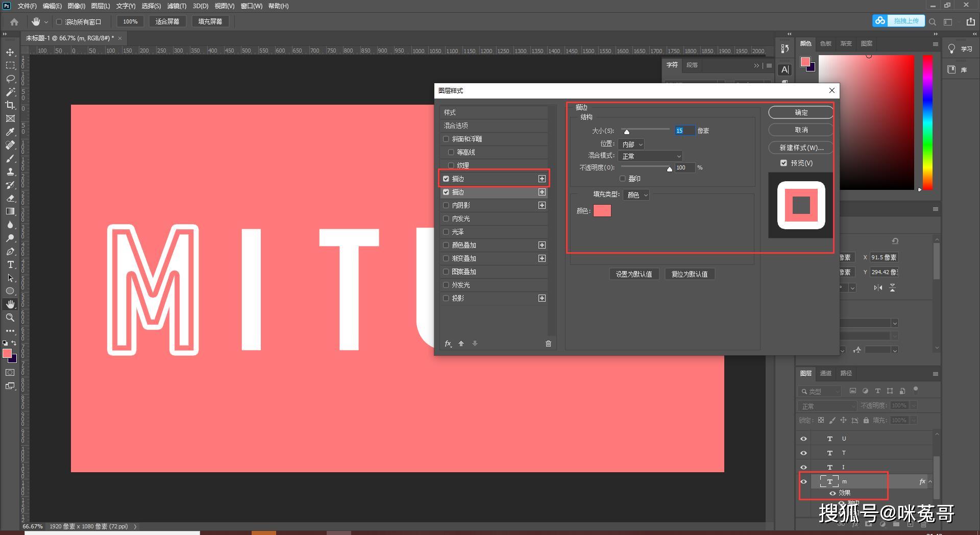Select the Lasso tool
Screen dimensions: 980x535
pyautogui.click(x=10, y=79)
